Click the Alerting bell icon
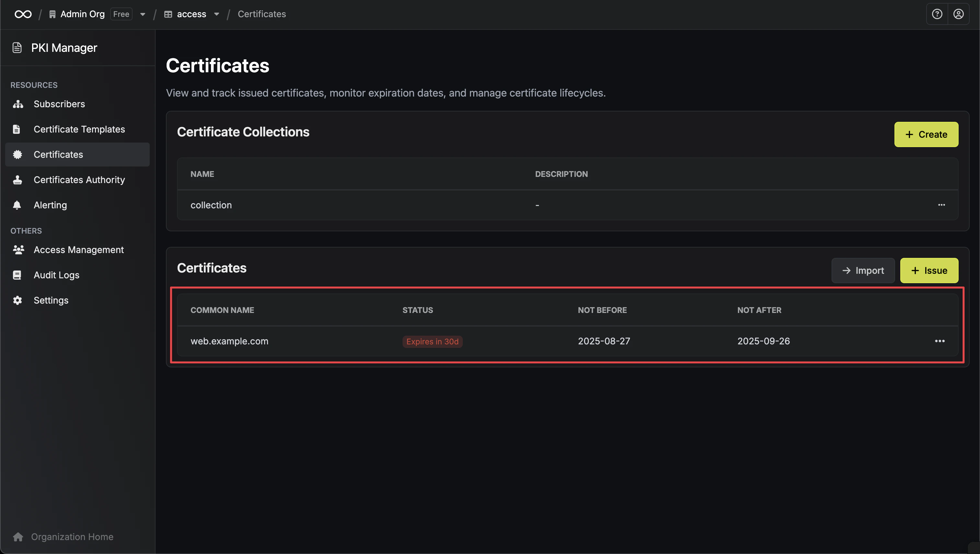 pos(17,205)
